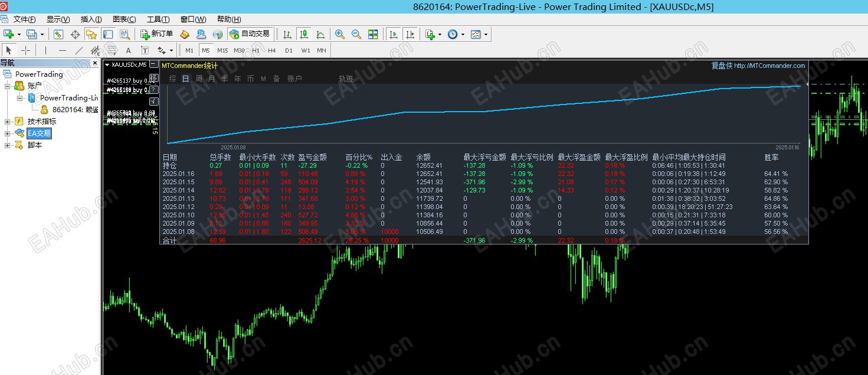Select the trendline tool
Screen dimensions: 868x375
pos(78,50)
